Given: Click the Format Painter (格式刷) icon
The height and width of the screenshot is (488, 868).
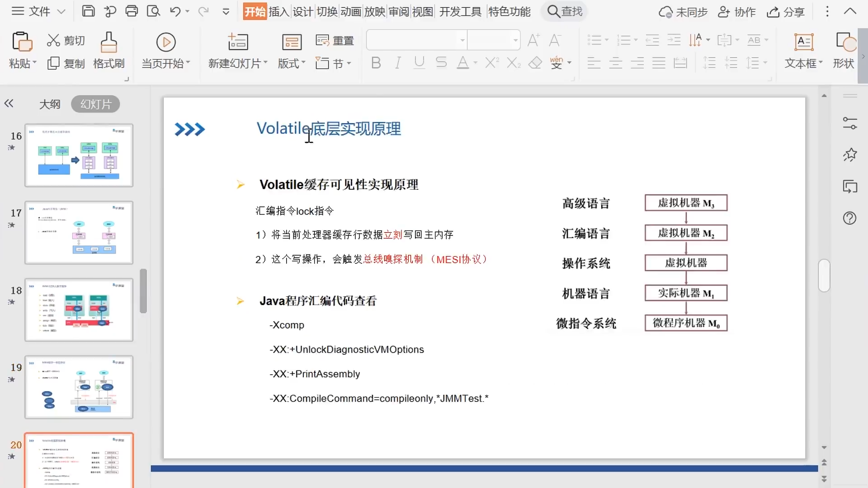Looking at the screenshot, I should pos(108,42).
